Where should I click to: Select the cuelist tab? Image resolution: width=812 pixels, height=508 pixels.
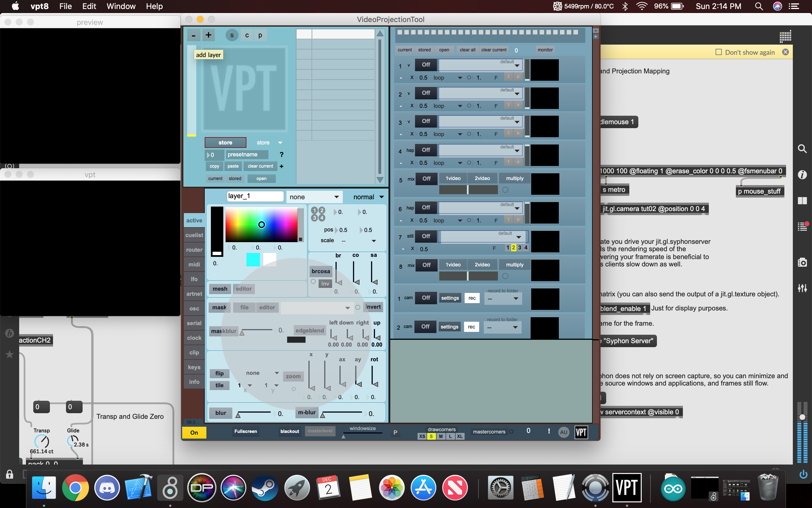tap(194, 235)
